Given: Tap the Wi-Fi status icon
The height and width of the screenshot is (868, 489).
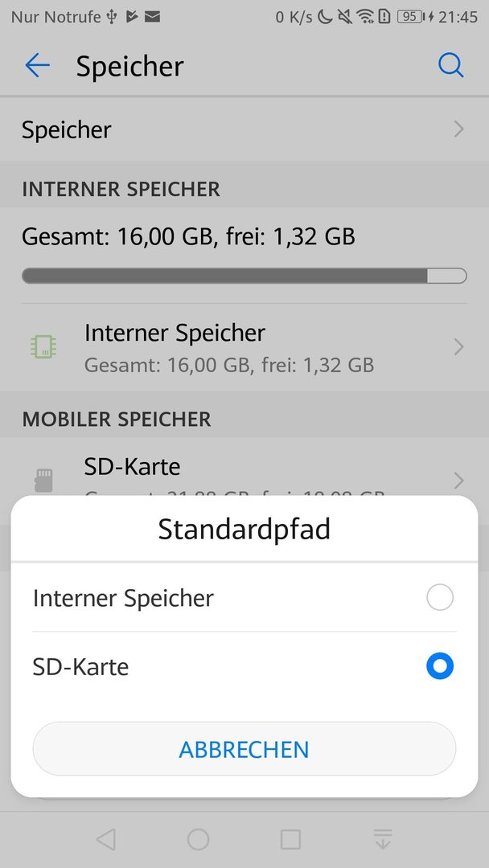Looking at the screenshot, I should coord(365,17).
